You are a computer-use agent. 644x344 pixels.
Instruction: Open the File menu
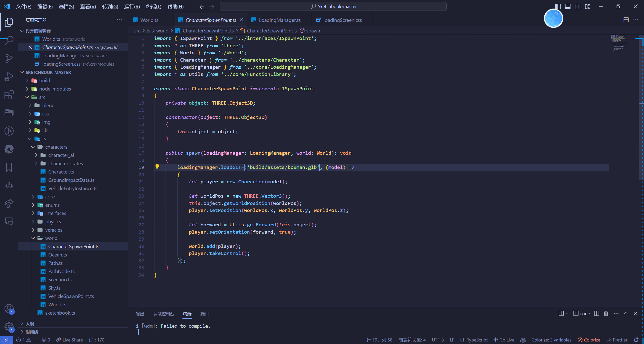[x=24, y=7]
